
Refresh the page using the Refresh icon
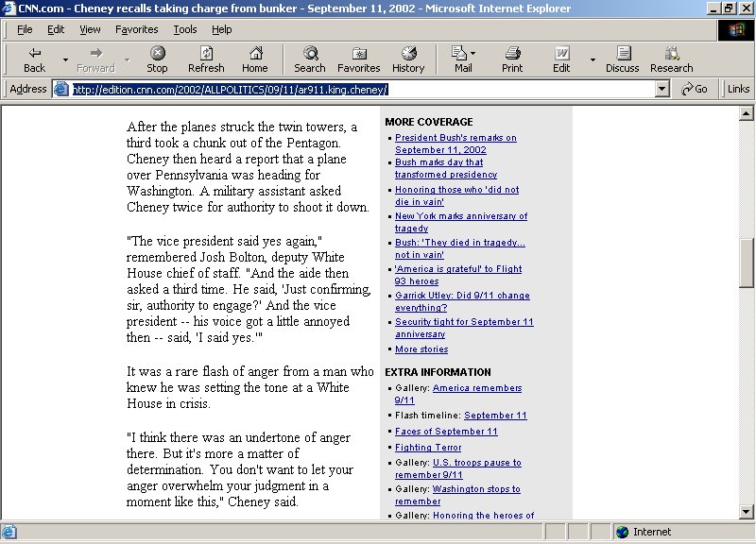(x=206, y=54)
